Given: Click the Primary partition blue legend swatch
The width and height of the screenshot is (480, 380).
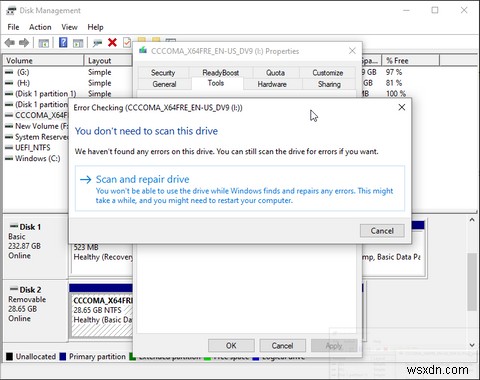Looking at the screenshot, I should [x=63, y=357].
